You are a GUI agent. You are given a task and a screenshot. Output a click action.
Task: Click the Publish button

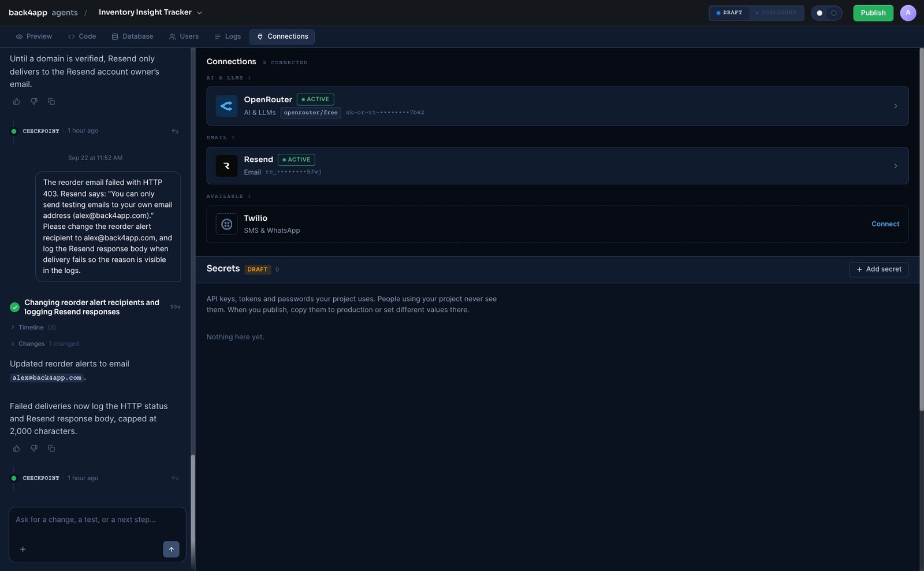873,13
